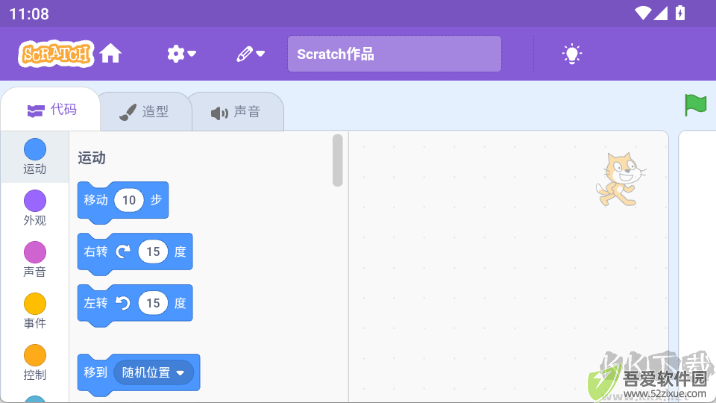This screenshot has width=716, height=403.
Task: Select the 控制 control category
Action: point(35,363)
